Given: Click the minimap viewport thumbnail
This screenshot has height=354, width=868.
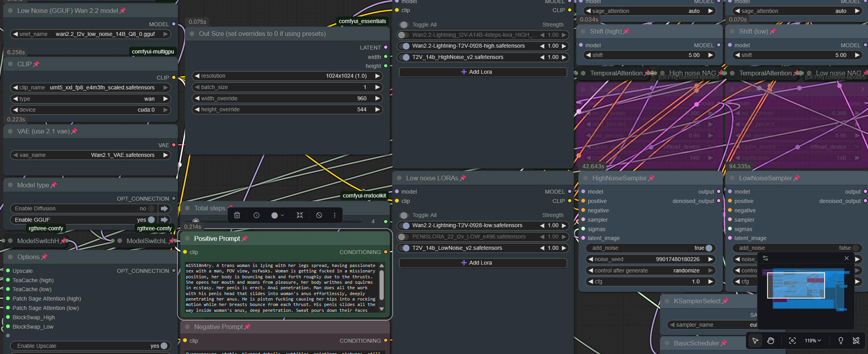Looking at the screenshot, I should coord(796,285).
